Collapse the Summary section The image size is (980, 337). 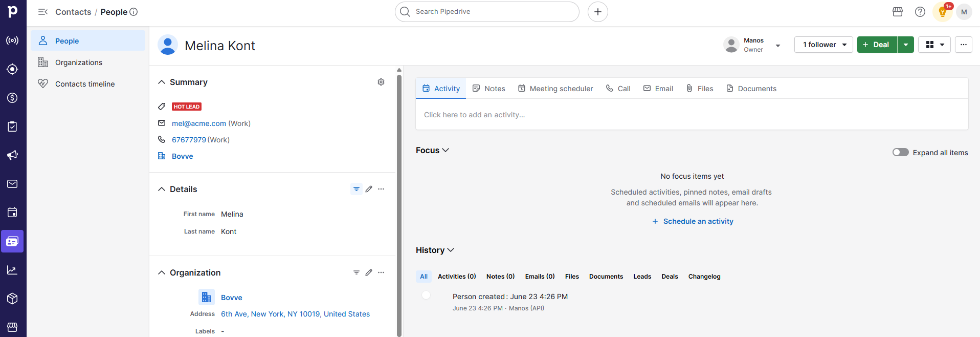click(162, 82)
